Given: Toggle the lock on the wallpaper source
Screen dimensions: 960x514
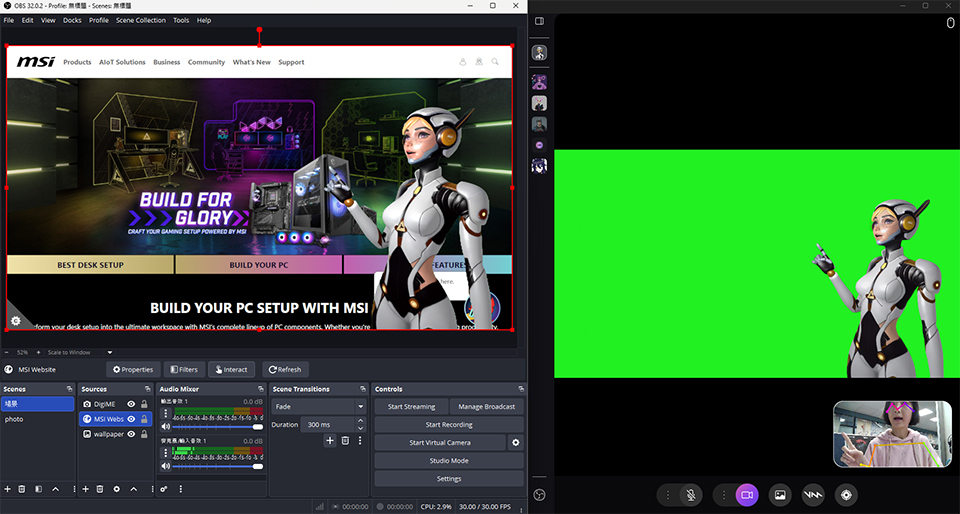Looking at the screenshot, I should coord(144,434).
